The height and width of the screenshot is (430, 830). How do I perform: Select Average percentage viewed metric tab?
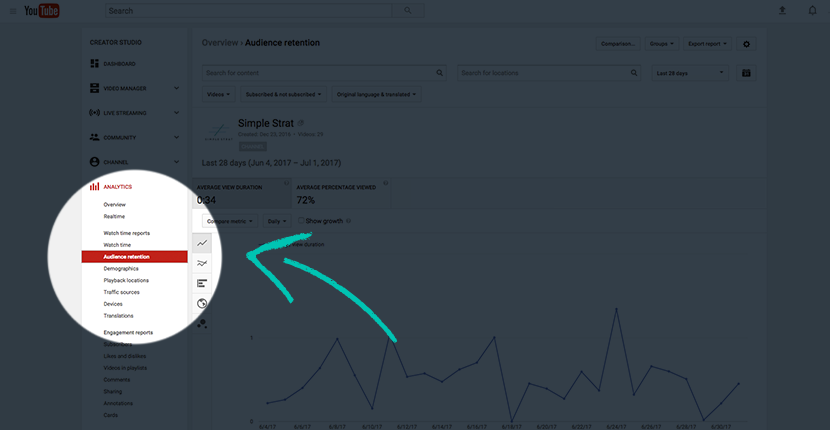[x=341, y=194]
